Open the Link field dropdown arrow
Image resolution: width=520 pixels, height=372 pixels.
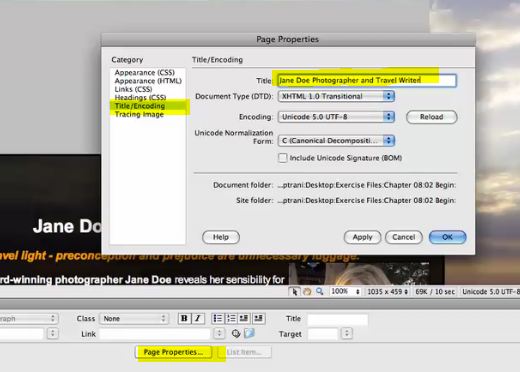(219, 333)
